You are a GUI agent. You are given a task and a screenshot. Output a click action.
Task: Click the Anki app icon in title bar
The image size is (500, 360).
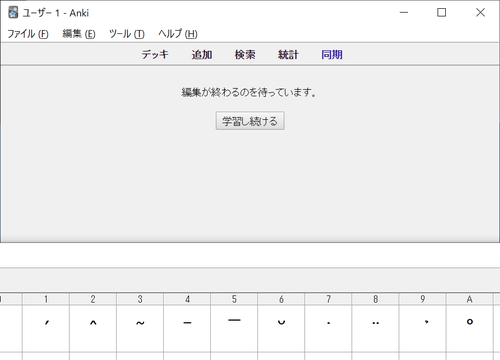point(13,13)
